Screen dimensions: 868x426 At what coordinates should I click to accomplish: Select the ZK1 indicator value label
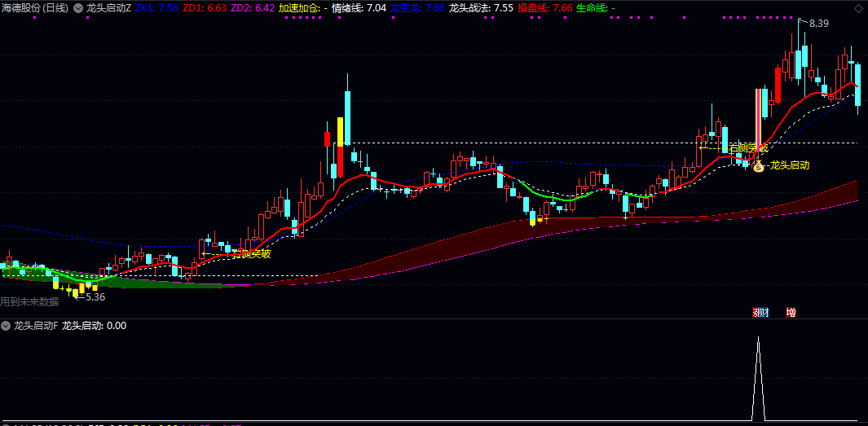coord(156,8)
